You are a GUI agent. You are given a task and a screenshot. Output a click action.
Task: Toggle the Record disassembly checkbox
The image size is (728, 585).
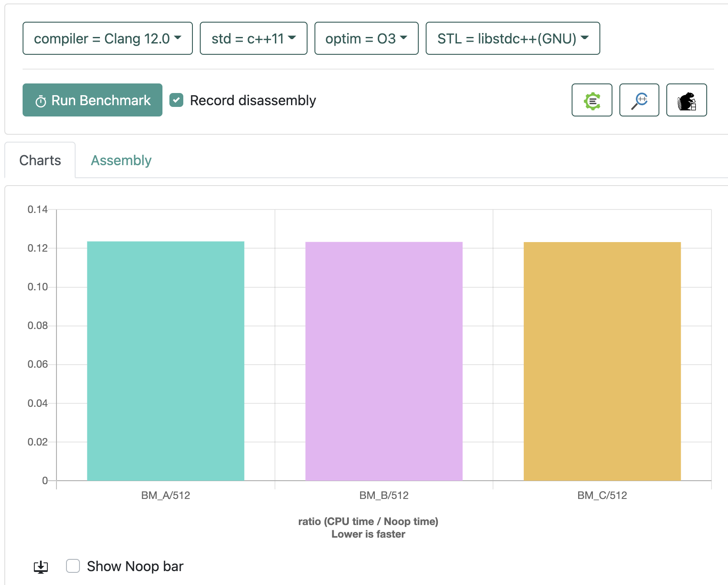176,100
